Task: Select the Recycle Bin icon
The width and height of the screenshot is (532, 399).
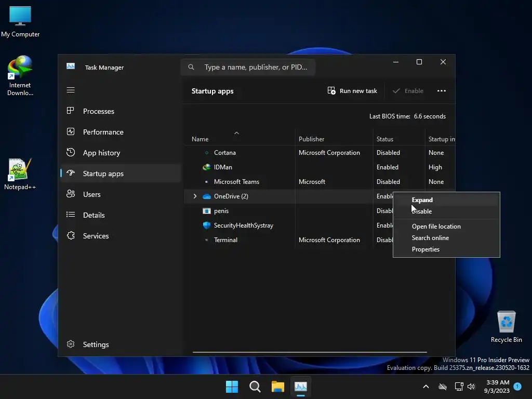Action: tap(506, 327)
